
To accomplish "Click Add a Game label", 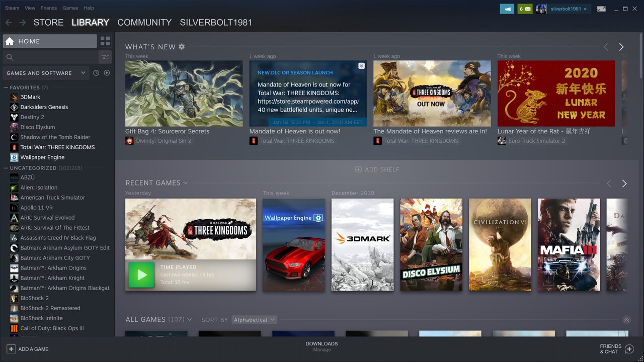I will coord(33,349).
